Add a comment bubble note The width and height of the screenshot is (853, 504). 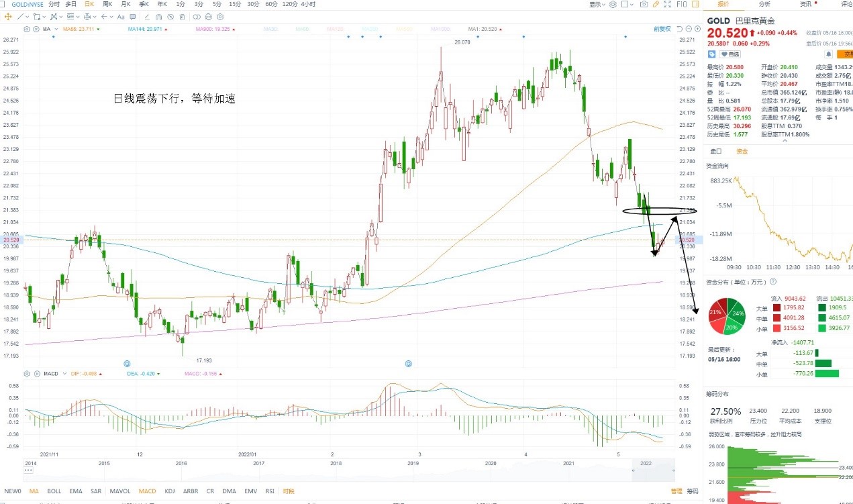coord(133,17)
